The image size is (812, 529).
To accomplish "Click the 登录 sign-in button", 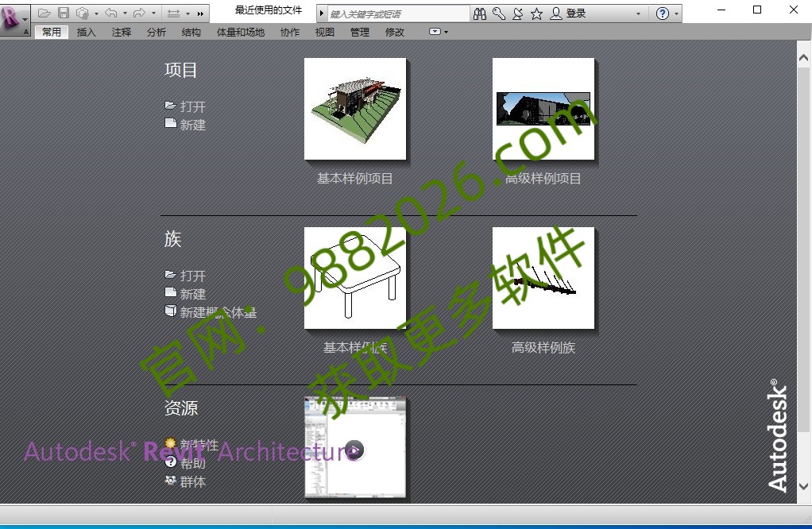I will click(568, 14).
